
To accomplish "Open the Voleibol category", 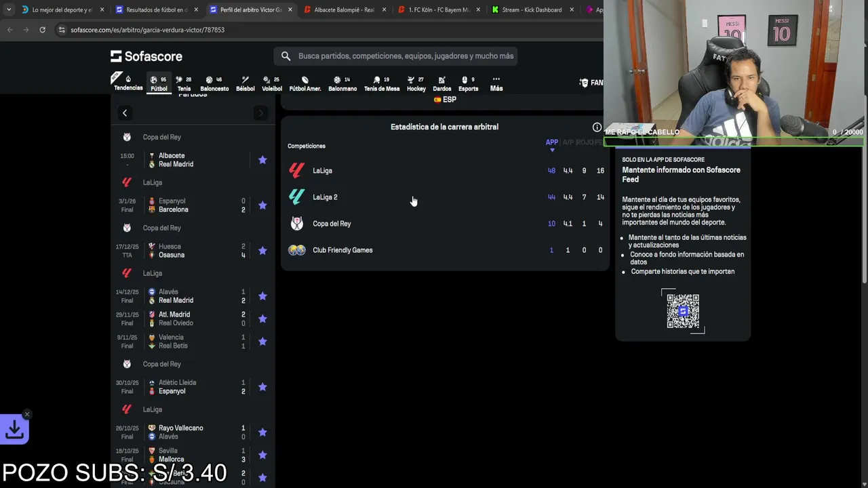I will point(272,83).
